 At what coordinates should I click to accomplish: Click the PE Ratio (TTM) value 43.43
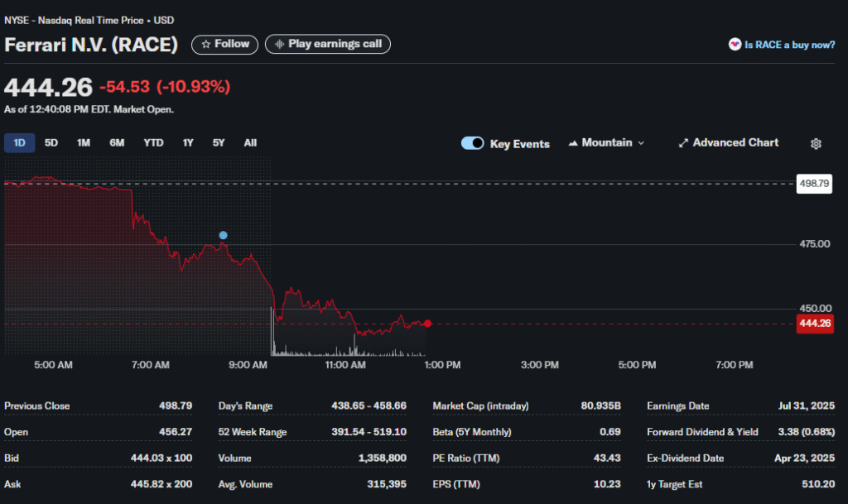pos(607,458)
